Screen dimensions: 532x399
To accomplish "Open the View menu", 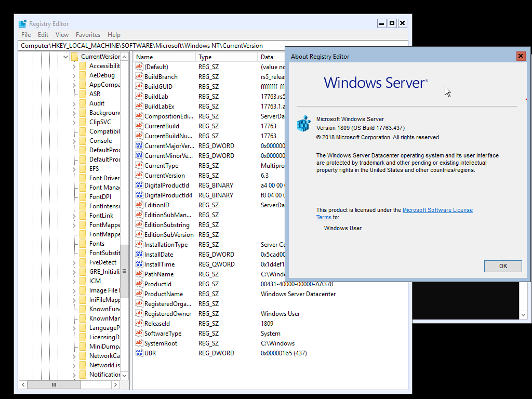I will click(x=62, y=35).
